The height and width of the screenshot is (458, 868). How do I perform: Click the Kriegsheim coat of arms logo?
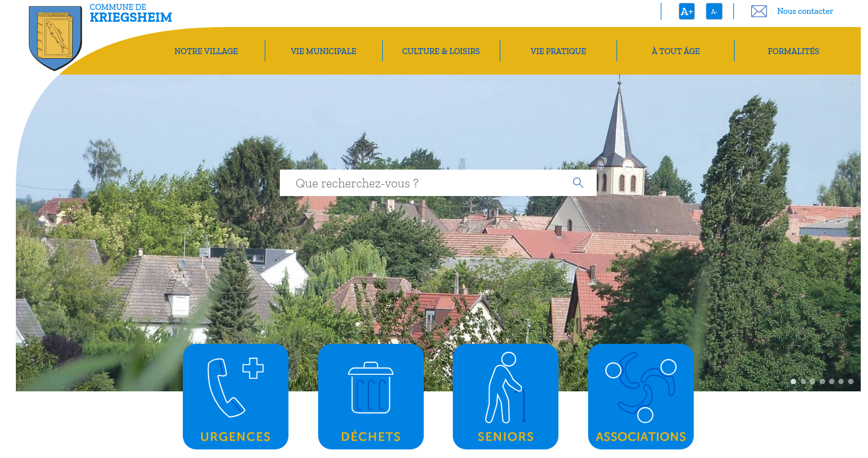55,37
